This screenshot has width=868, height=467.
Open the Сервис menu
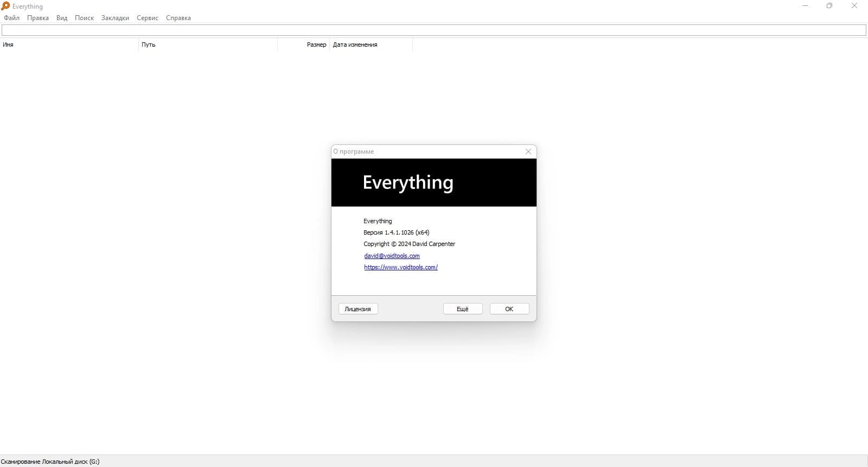[148, 18]
